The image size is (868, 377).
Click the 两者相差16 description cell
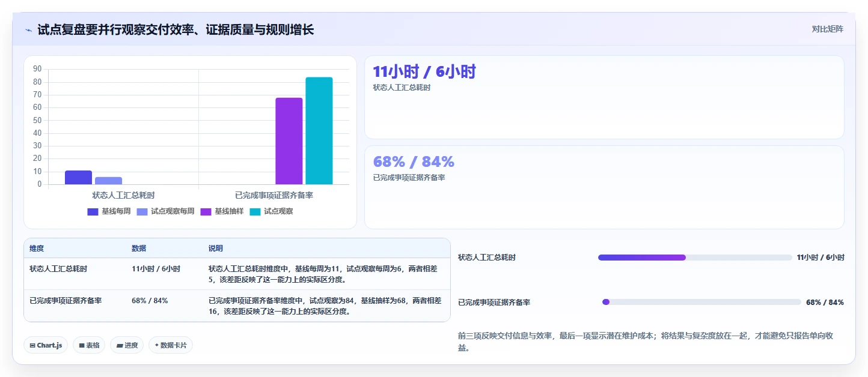(x=325, y=306)
